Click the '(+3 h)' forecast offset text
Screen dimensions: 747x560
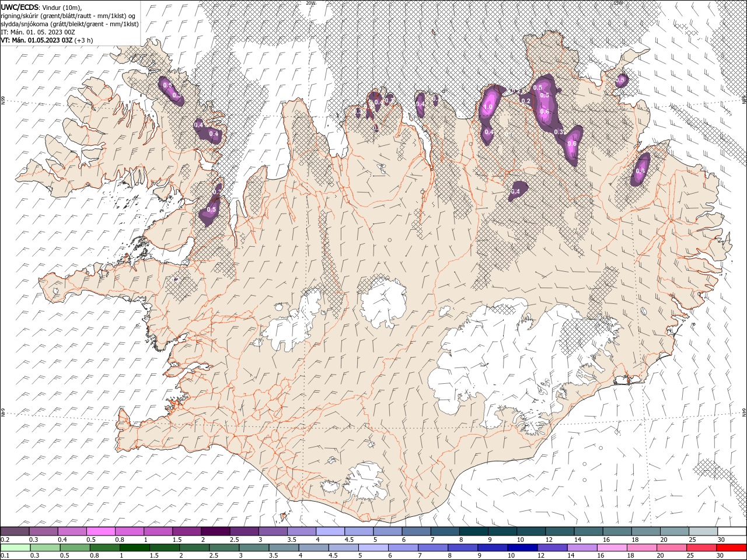[x=84, y=40]
